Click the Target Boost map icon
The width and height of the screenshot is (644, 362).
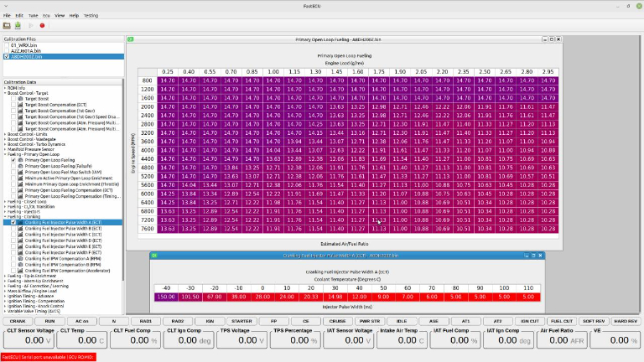20,99
